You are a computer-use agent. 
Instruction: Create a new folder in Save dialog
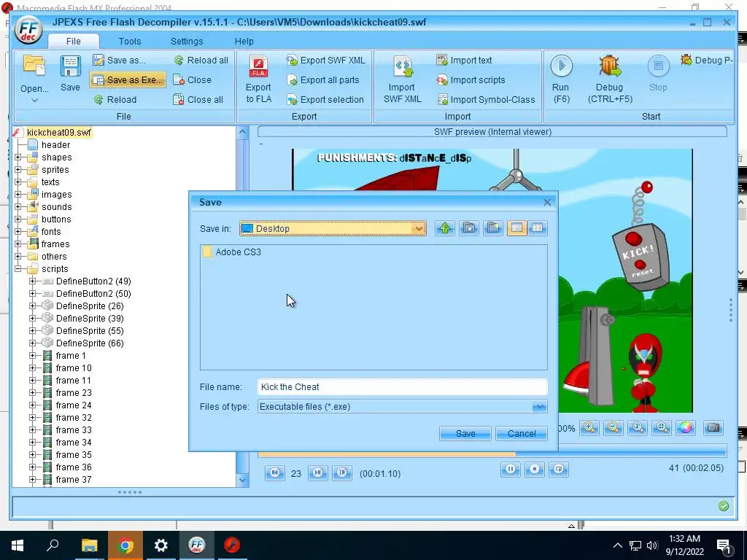point(493,228)
